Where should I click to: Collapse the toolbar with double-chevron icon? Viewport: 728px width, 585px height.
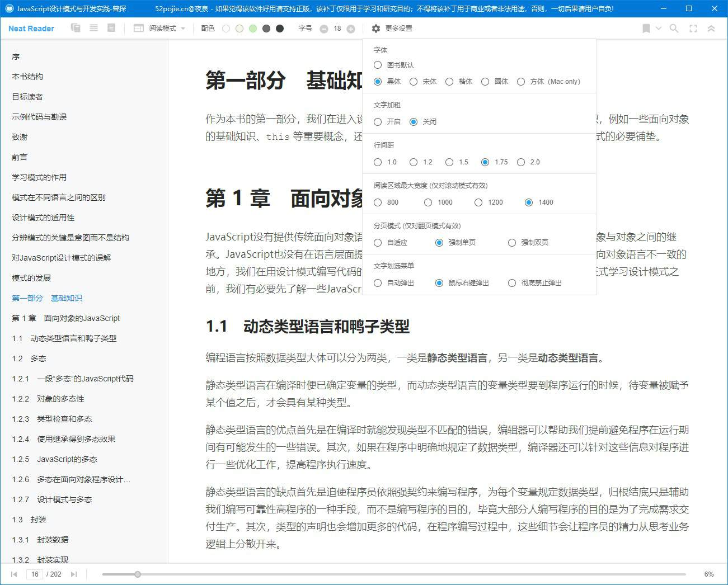point(711,29)
